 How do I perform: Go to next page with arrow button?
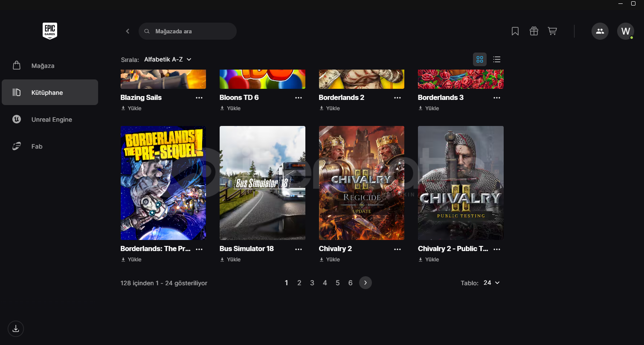pos(366,283)
